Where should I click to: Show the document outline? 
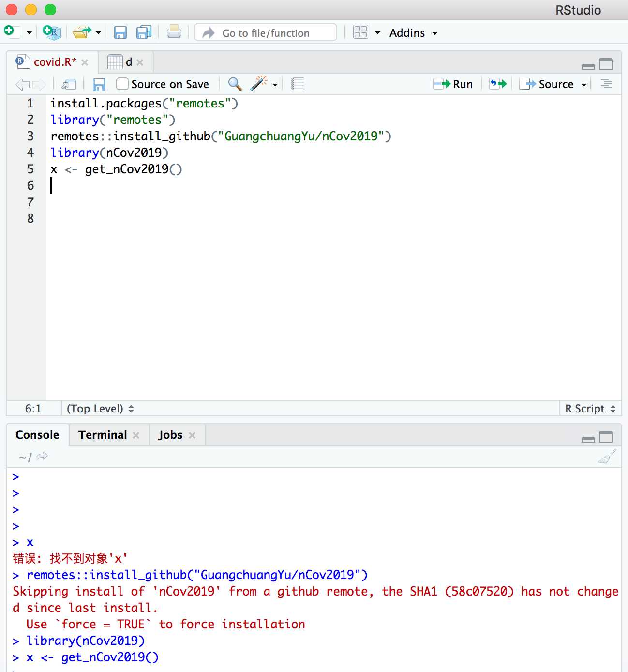[x=606, y=84]
